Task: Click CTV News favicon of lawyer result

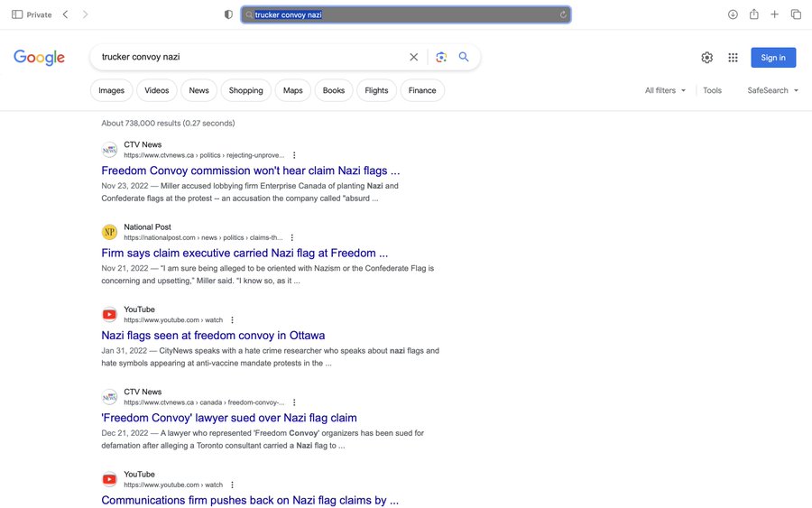Action: coord(109,397)
